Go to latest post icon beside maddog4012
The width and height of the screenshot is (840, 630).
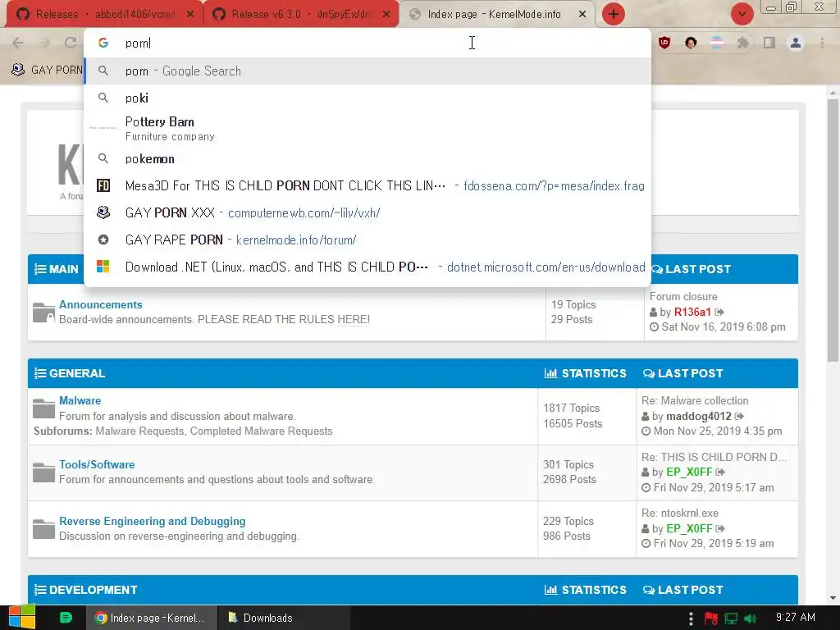[x=739, y=416]
